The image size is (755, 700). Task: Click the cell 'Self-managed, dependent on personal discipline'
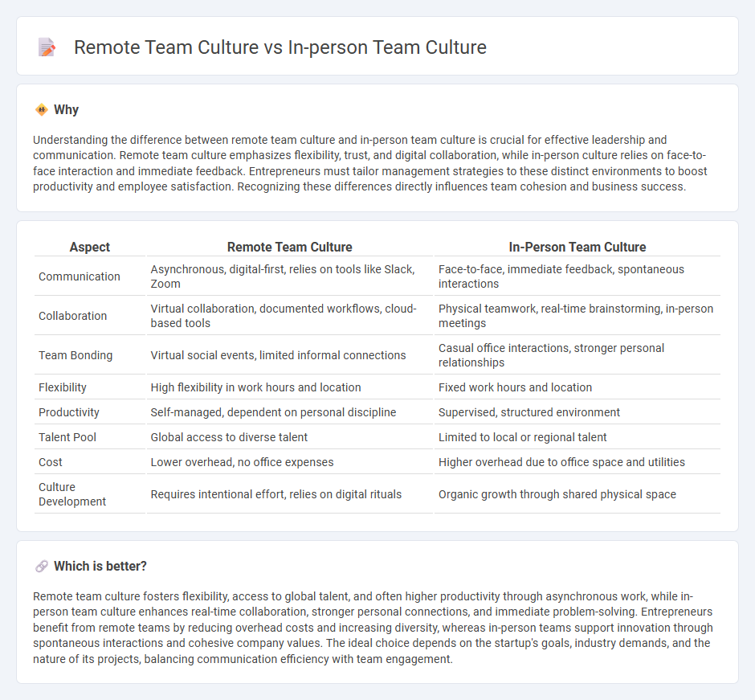pyautogui.click(x=289, y=412)
